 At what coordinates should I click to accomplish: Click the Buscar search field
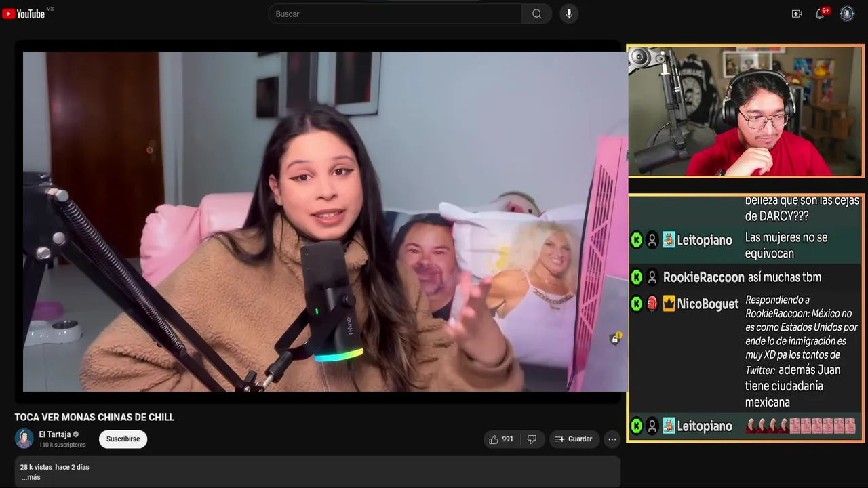point(395,14)
